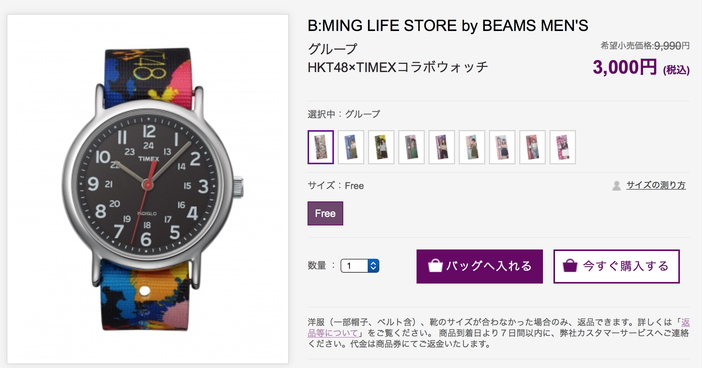Click the quantity stepper arrows

click(x=373, y=266)
